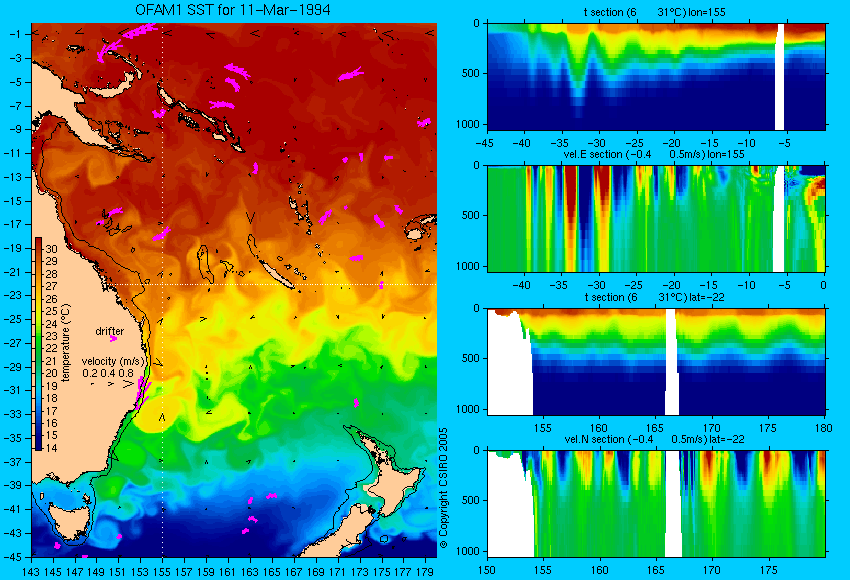Click the 16 value on temperature colorbar
The height and width of the screenshot is (580, 850).
[51, 423]
